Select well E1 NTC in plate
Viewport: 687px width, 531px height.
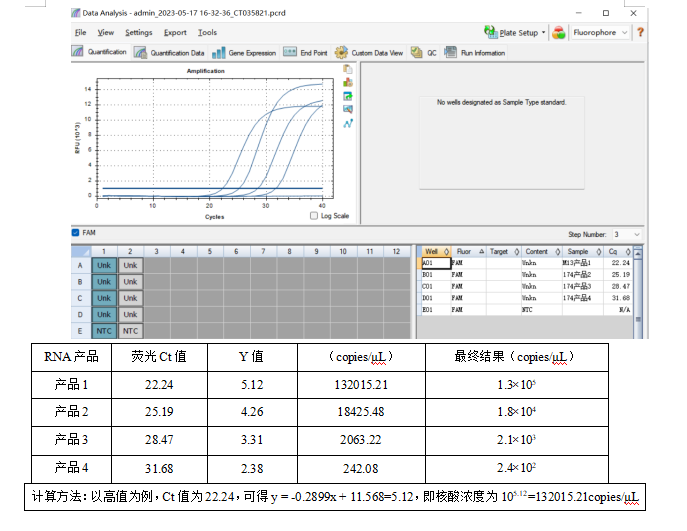(104, 331)
